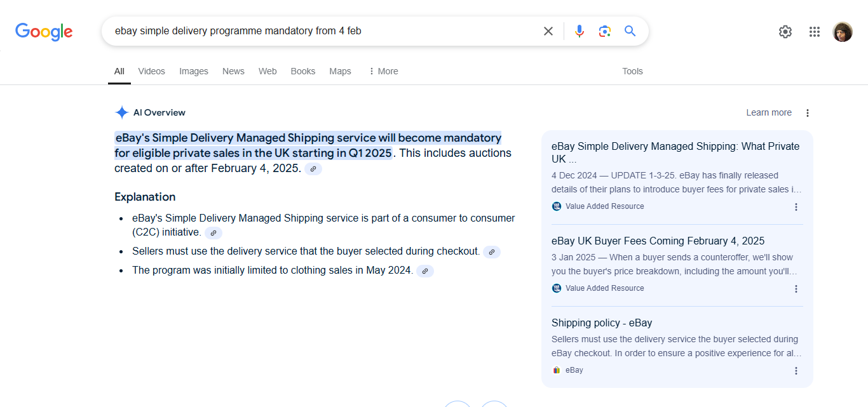Click the bullet about '(C2C) initiative'
This screenshot has width=868, height=407.
pos(323,225)
